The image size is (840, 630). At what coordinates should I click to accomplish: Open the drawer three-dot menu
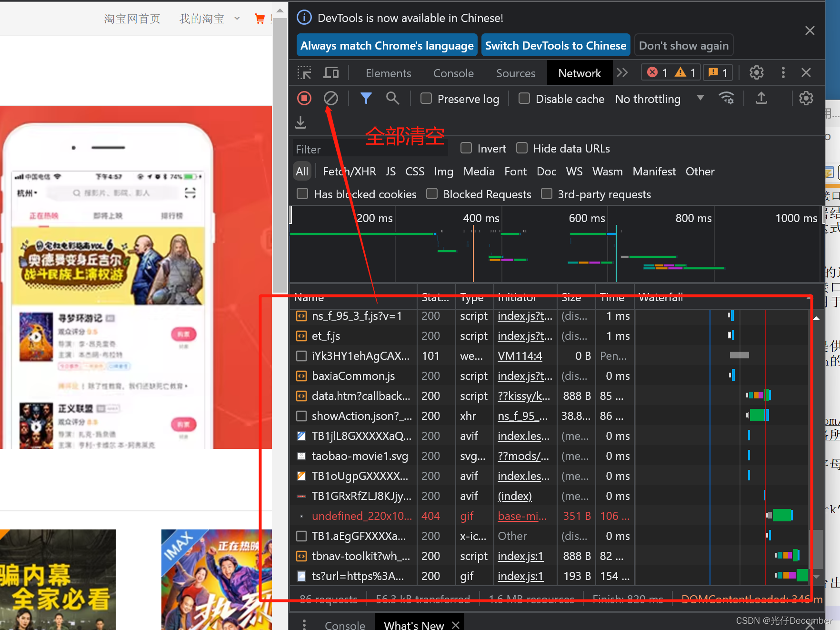(304, 624)
